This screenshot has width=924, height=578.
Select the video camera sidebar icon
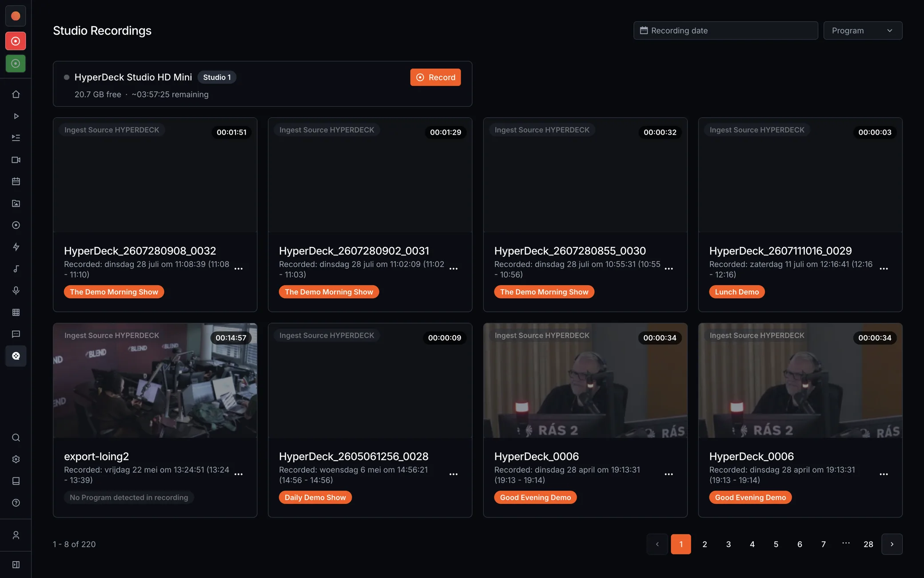tap(16, 160)
